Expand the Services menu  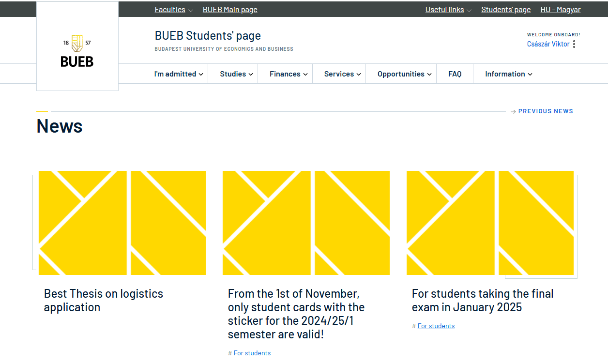point(342,74)
